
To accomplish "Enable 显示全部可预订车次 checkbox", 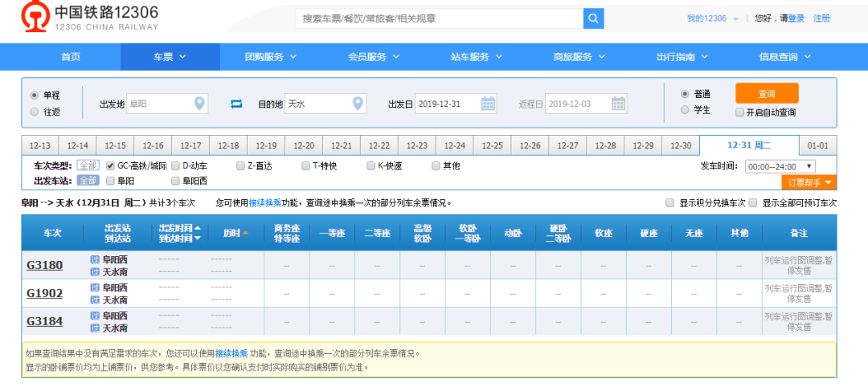I will tap(753, 203).
